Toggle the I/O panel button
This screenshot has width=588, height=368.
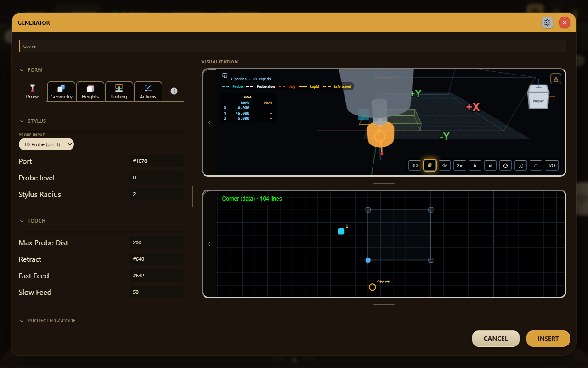(552, 165)
